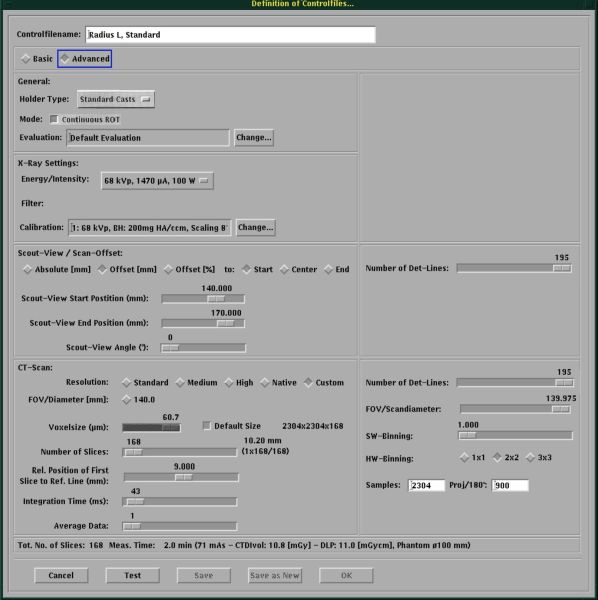Click the Scout-View Angle slider
The image size is (598, 600).
pos(203,348)
